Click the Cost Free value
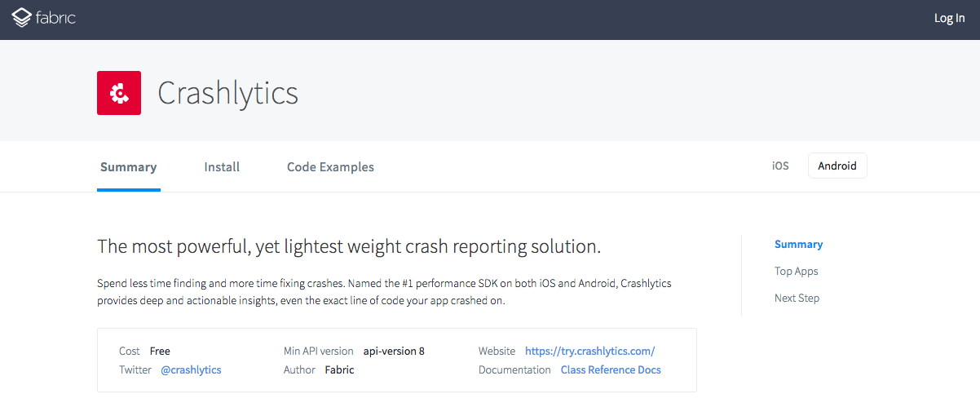This screenshot has width=980, height=407. pyautogui.click(x=160, y=351)
